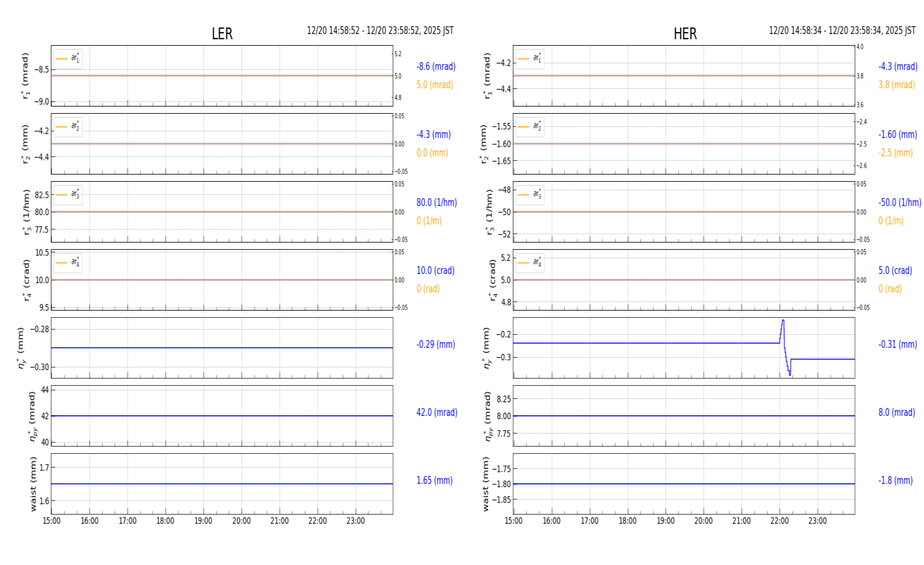
Task: Click the blue 1.65 (mm) value
Action: 435,481
